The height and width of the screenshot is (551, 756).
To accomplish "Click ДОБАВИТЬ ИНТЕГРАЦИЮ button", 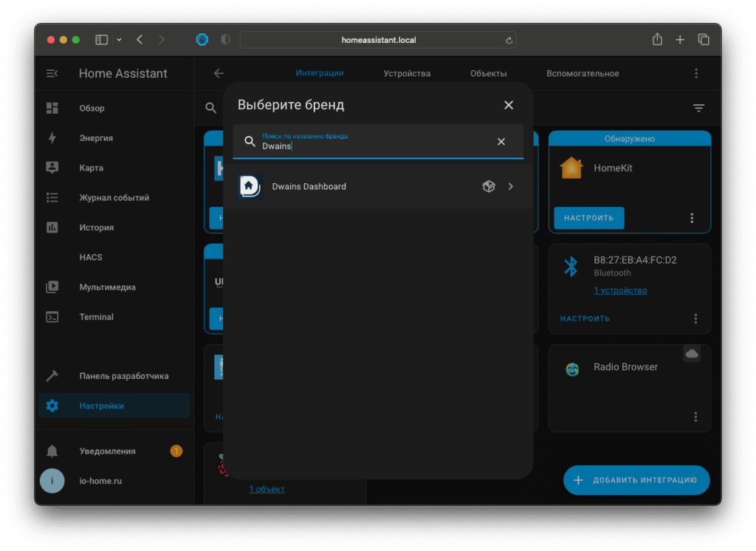I will tap(636, 480).
